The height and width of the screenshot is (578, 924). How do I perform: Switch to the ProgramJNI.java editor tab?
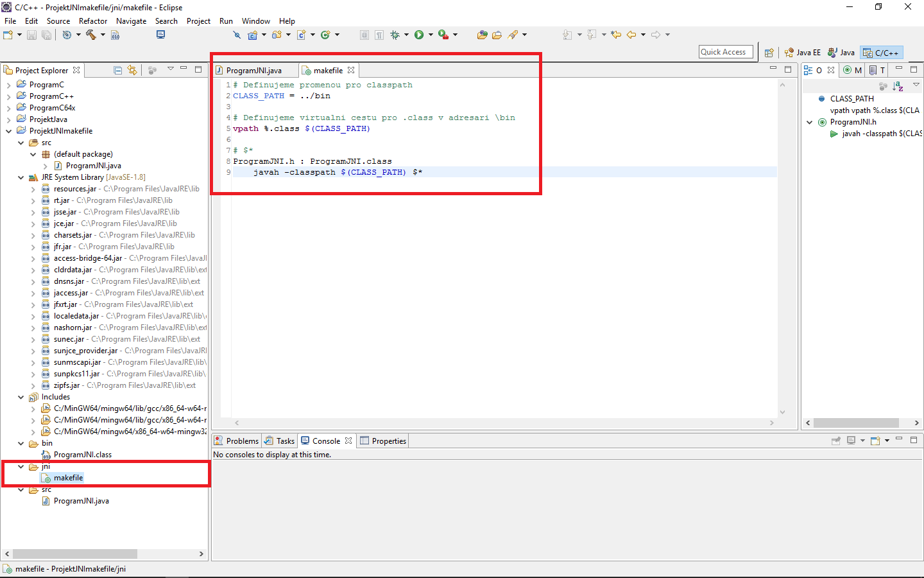255,70
